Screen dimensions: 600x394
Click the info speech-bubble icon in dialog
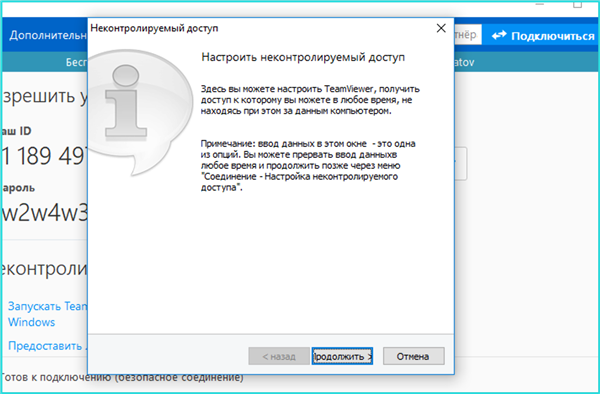(x=140, y=113)
